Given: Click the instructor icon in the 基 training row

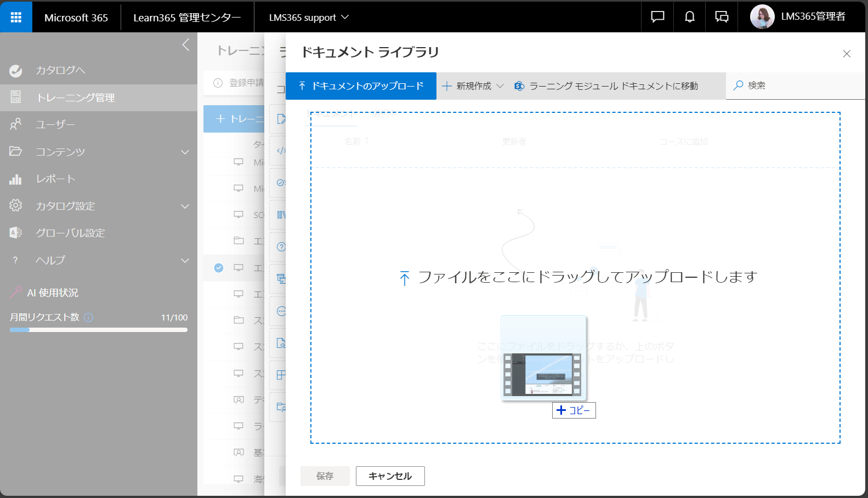Looking at the screenshot, I should pyautogui.click(x=239, y=453).
